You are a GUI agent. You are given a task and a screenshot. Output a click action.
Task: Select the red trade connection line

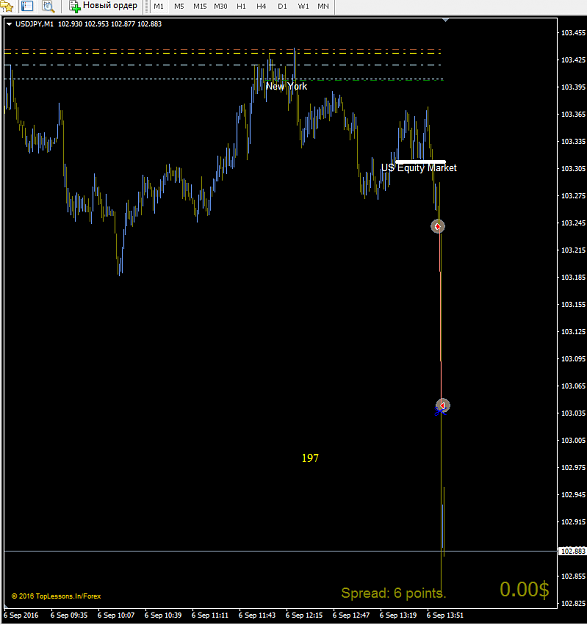pyautogui.click(x=440, y=316)
